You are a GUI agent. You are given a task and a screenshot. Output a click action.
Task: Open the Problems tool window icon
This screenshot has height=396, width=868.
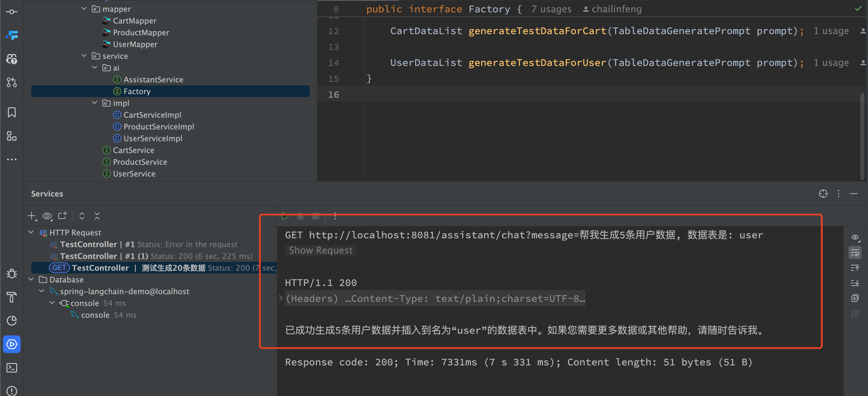coord(12,391)
